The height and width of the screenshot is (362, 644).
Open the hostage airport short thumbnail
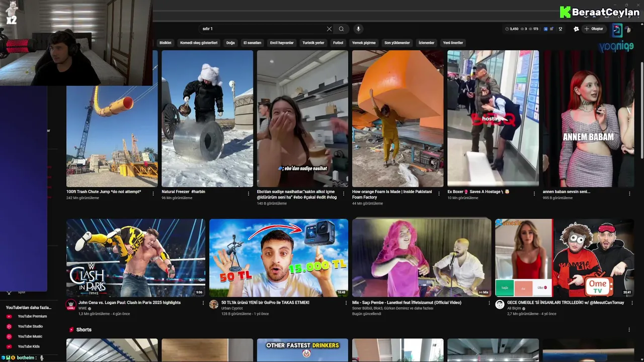point(493,119)
